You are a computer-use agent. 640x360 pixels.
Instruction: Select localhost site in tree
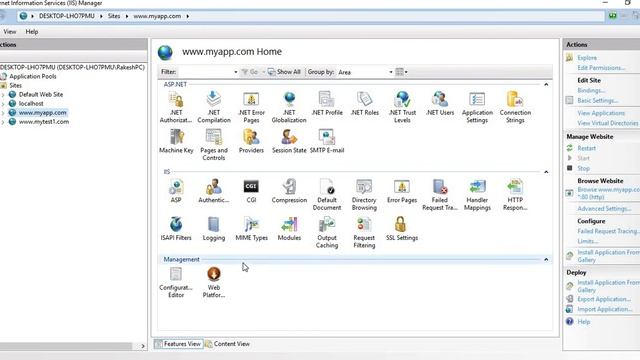tap(31, 104)
